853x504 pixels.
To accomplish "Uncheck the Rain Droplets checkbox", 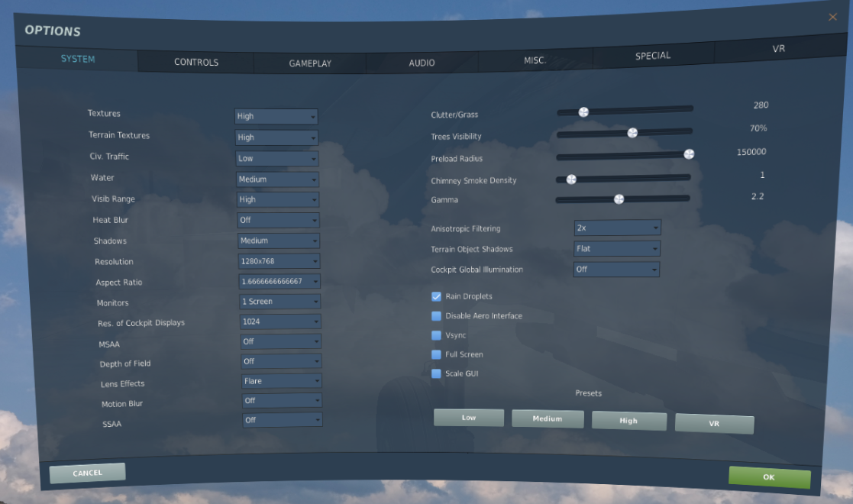I will [x=436, y=296].
